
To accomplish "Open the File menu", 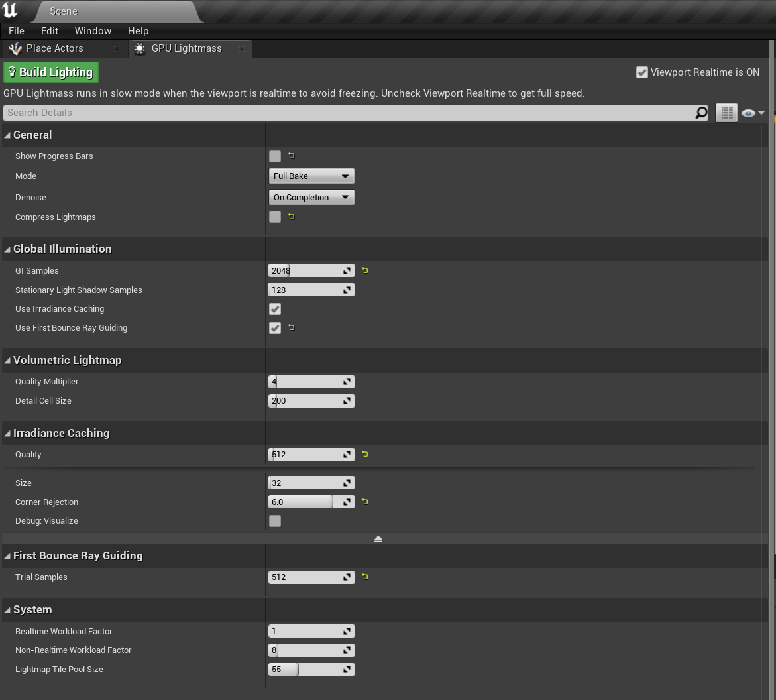I will pos(17,30).
